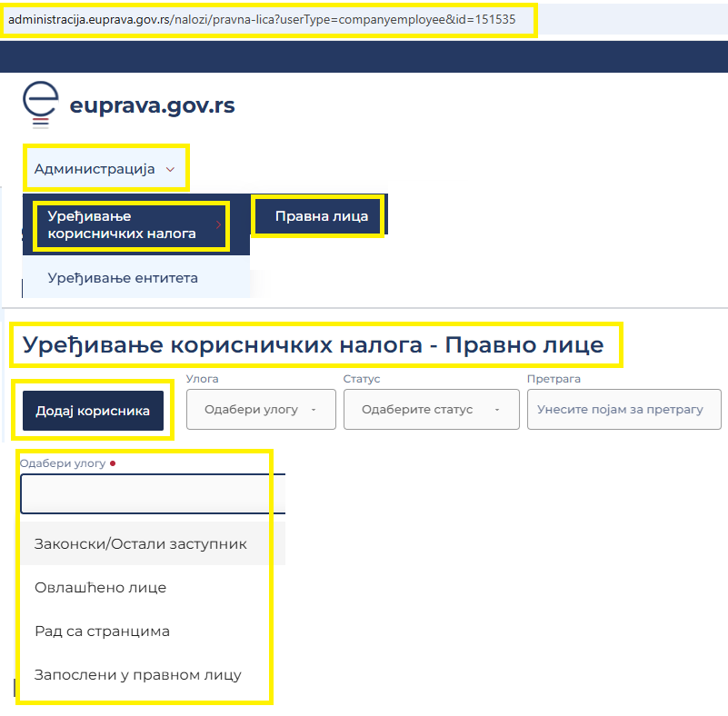Screen dimensions: 728x716
Task: Choose Овлашћено лице as the role
Action: (x=98, y=587)
